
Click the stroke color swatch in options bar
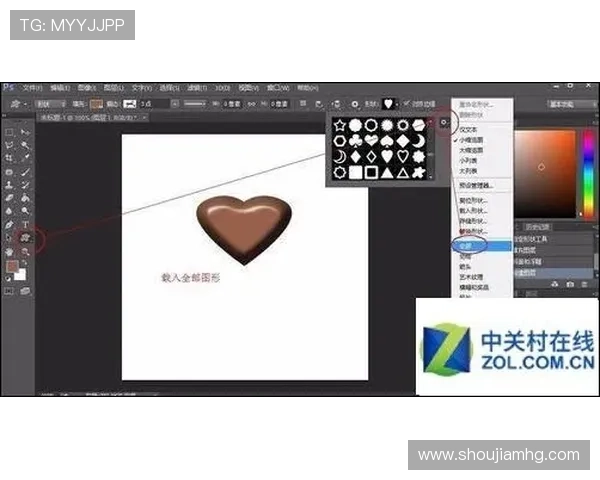130,104
